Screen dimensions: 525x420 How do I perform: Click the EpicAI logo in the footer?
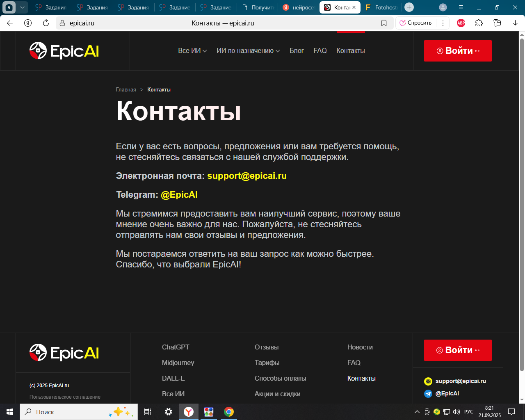[x=64, y=353]
